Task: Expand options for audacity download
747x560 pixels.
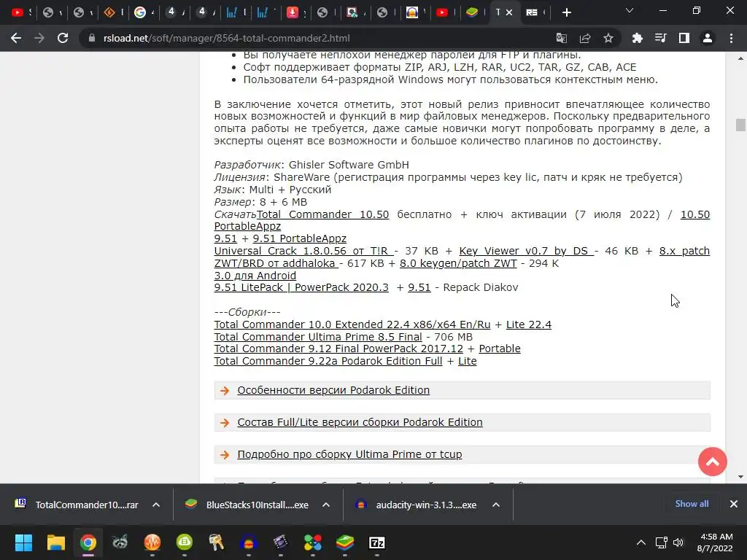Action: [496, 505]
